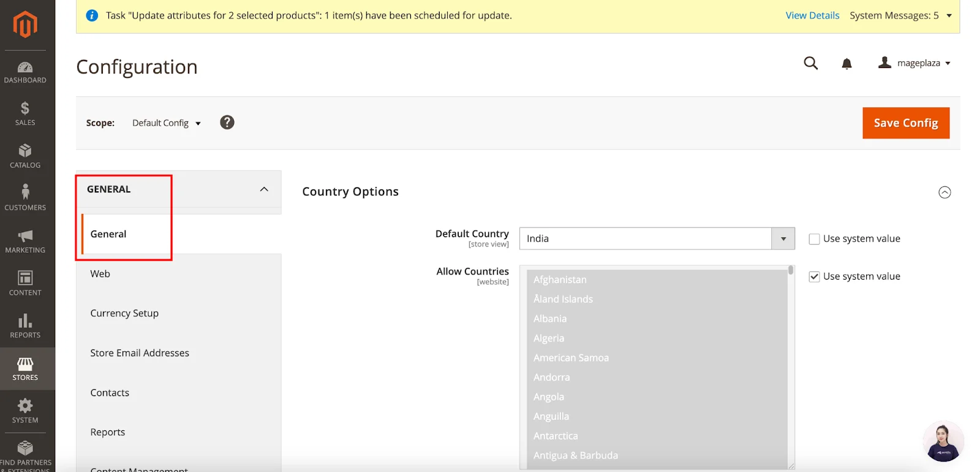Select the Reports configuration tab
980x472 pixels.
click(x=179, y=432)
